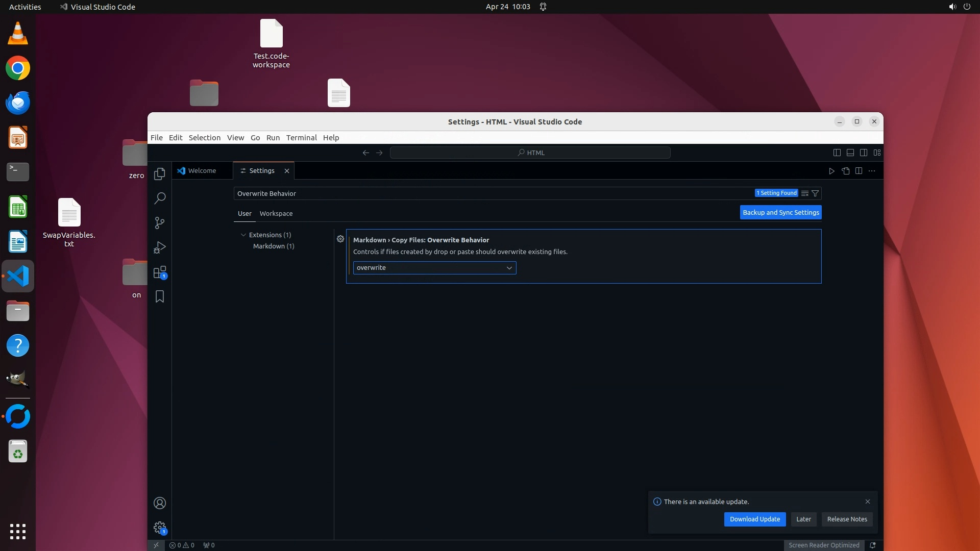Open Run and Debug view
This screenshot has height=551, width=980.
point(160,247)
